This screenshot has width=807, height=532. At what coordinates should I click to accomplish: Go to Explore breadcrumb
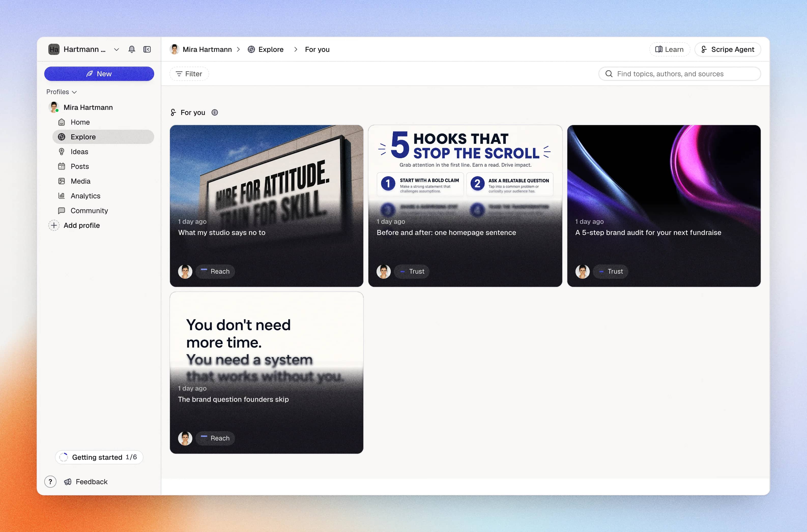tap(265, 49)
